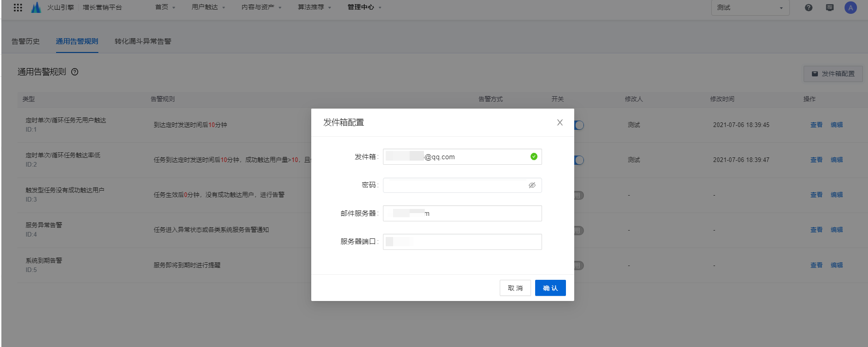Click the 取消 button
The height and width of the screenshot is (347, 868).
point(515,288)
